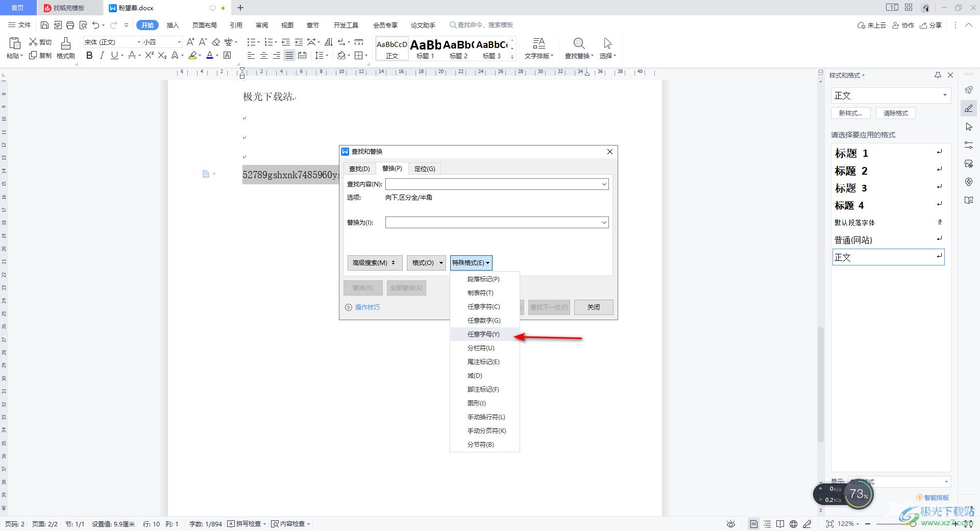Choose 任意字母(Y) from special format menu
The image size is (980, 531).
[x=484, y=334]
